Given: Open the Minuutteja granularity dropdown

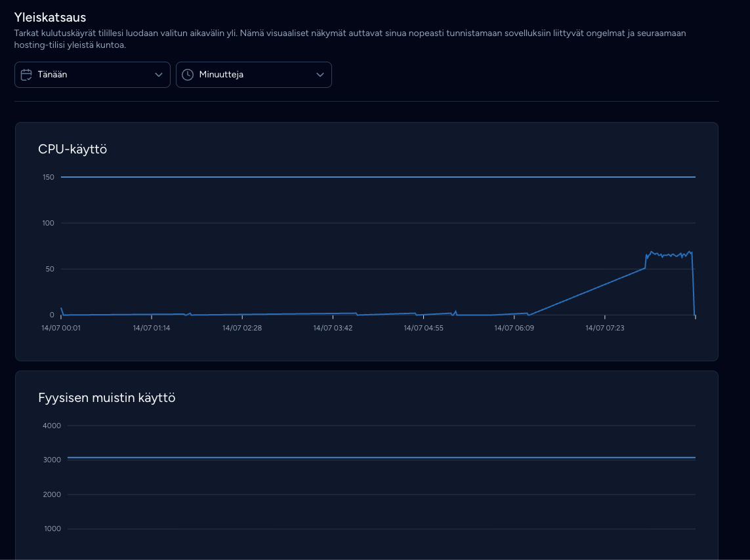Looking at the screenshot, I should 253,75.
